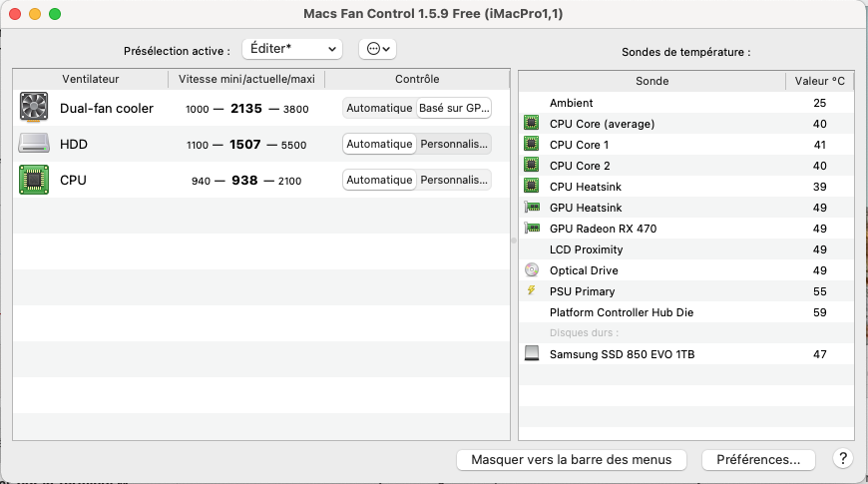Click Masquer vers la barre des menus
868x484 pixels.
click(x=572, y=460)
